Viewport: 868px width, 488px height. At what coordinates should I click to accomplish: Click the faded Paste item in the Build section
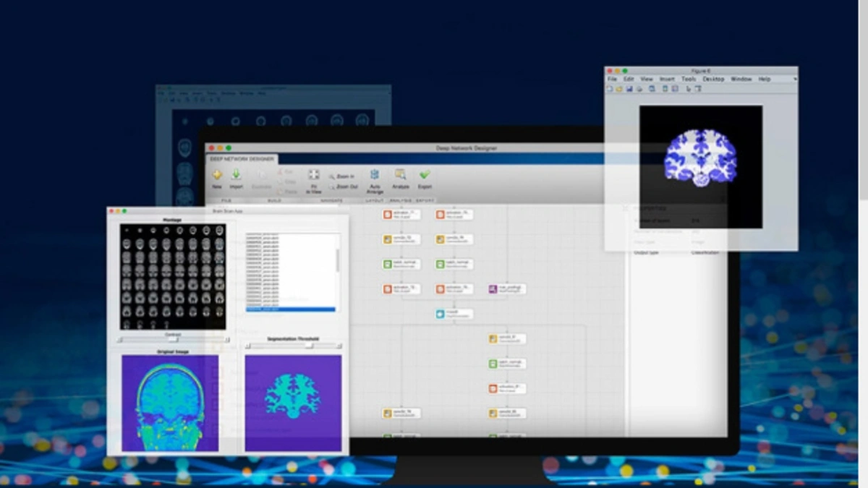click(x=286, y=192)
